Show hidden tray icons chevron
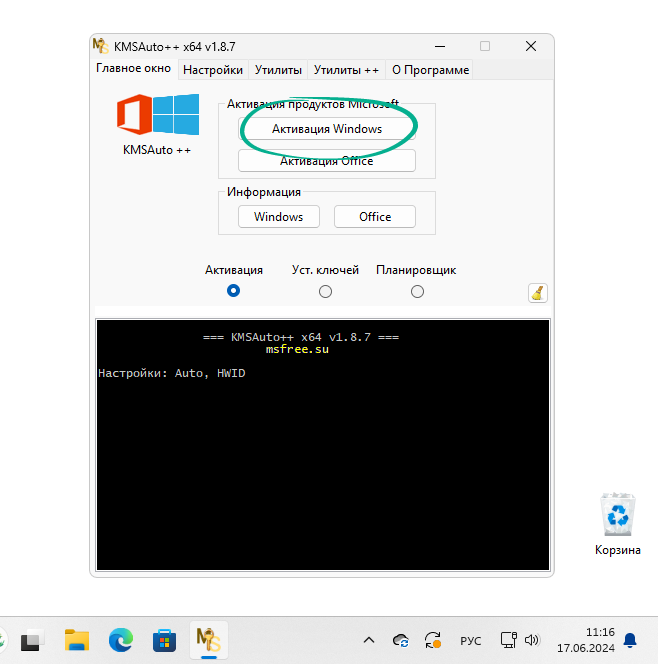 369,640
